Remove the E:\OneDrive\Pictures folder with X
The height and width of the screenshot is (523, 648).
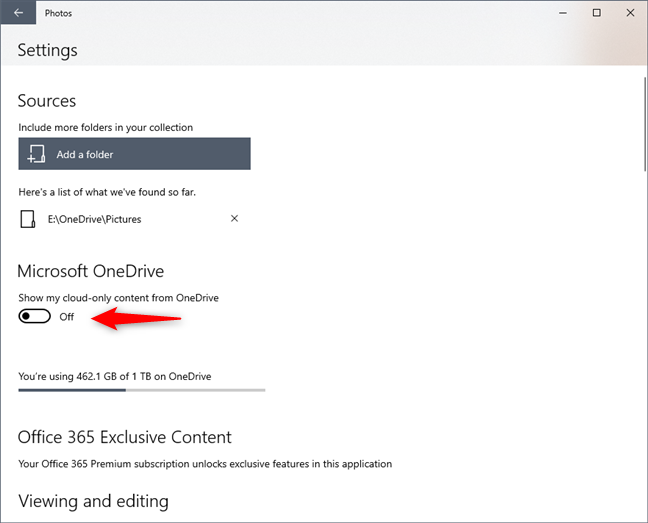click(x=234, y=219)
